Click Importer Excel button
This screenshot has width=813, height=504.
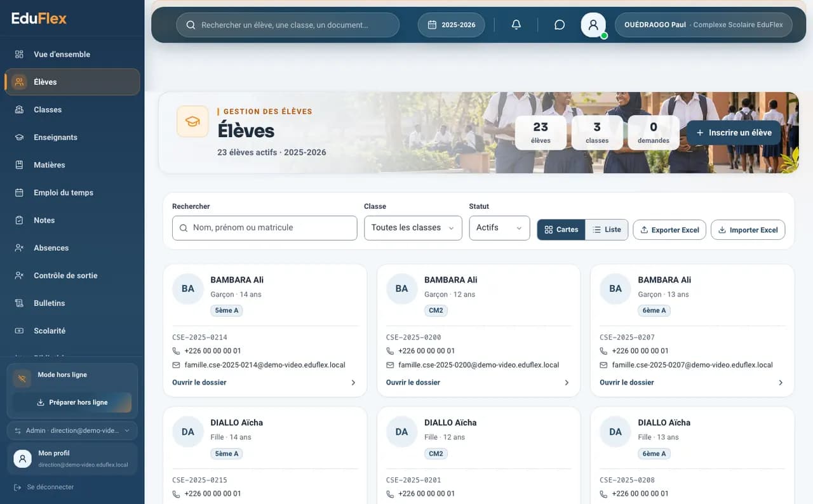(748, 230)
